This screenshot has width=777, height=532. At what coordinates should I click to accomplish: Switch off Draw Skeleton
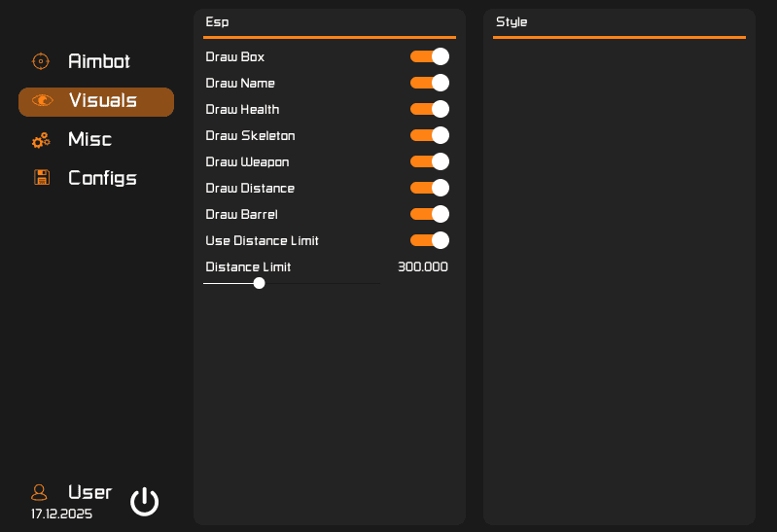[x=429, y=135]
